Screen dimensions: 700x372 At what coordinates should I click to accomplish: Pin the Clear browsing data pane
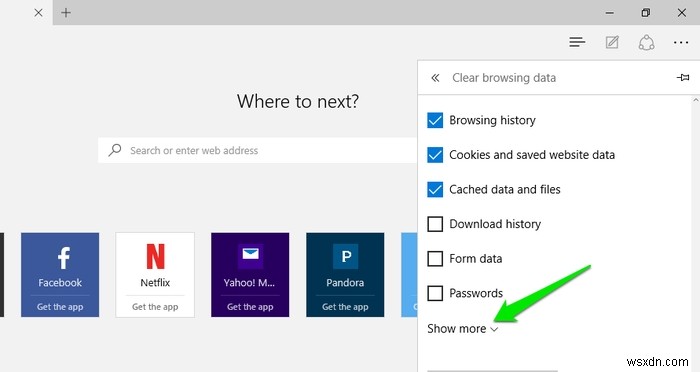click(x=683, y=78)
